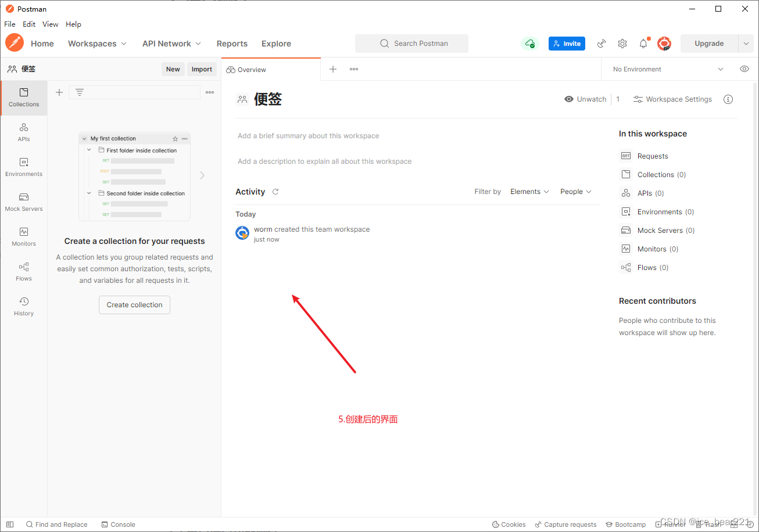This screenshot has width=759, height=532.
Task: Open the notifications bell
Action: click(643, 44)
